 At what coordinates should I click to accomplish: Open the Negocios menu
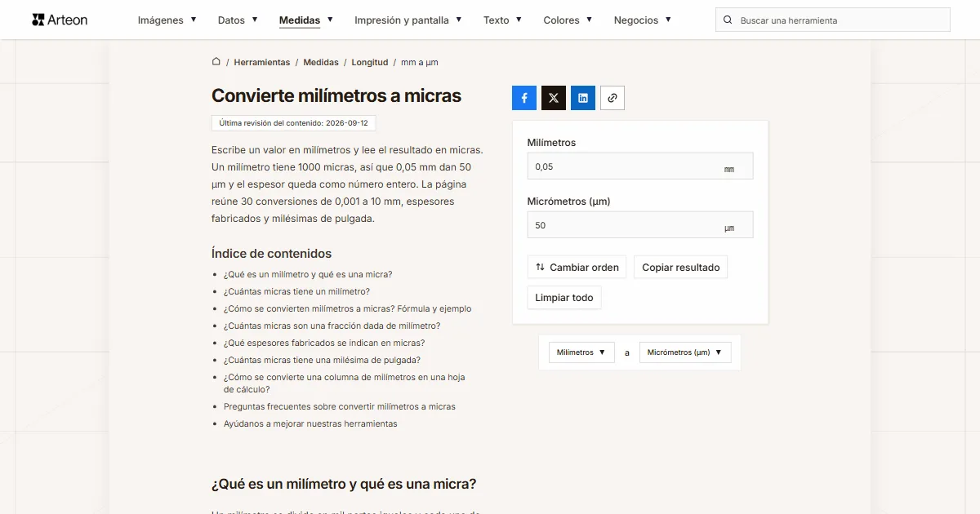tap(643, 20)
